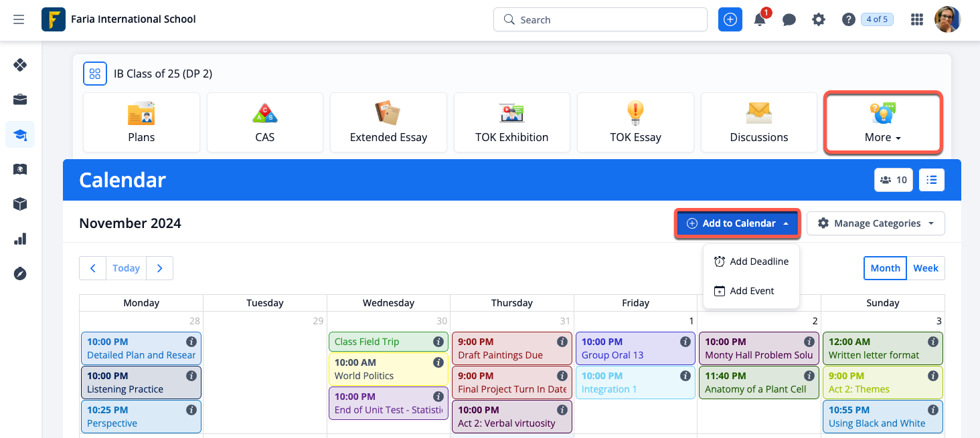
Task: Collapse the Add to Calendar dropdown
Action: point(738,223)
